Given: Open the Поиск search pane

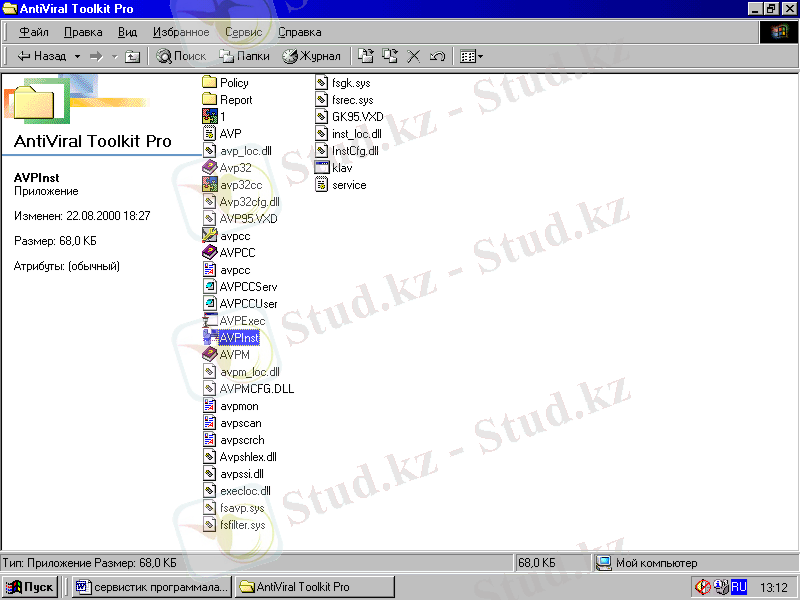Looking at the screenshot, I should pos(181,56).
